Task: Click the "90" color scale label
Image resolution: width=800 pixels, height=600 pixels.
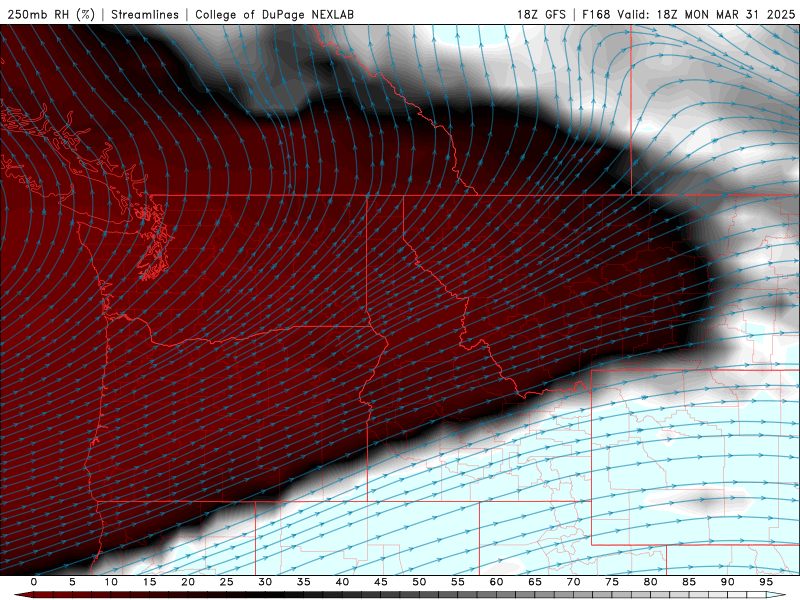Action: [x=727, y=582]
